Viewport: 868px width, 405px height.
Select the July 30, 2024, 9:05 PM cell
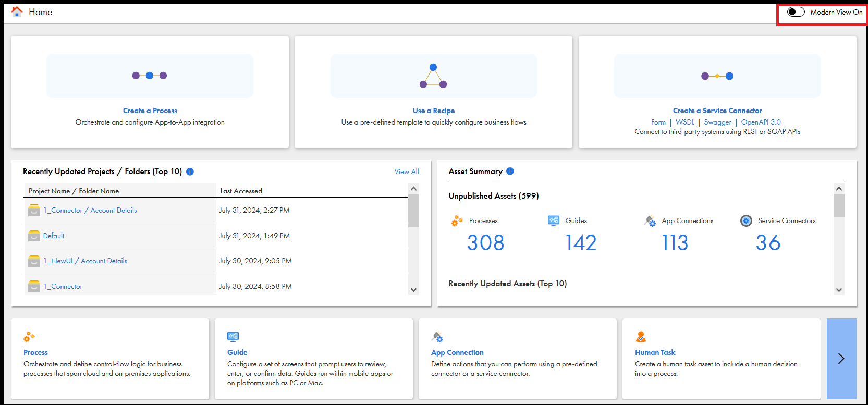(312, 261)
